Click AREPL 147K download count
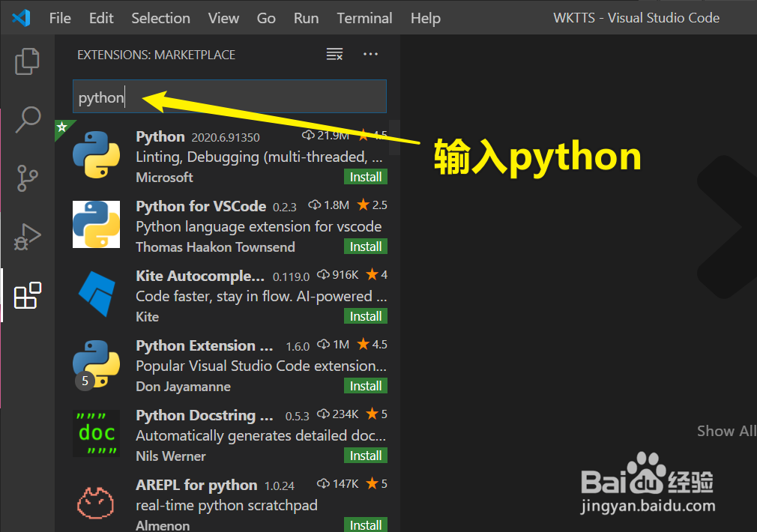The image size is (757, 532). tap(338, 484)
